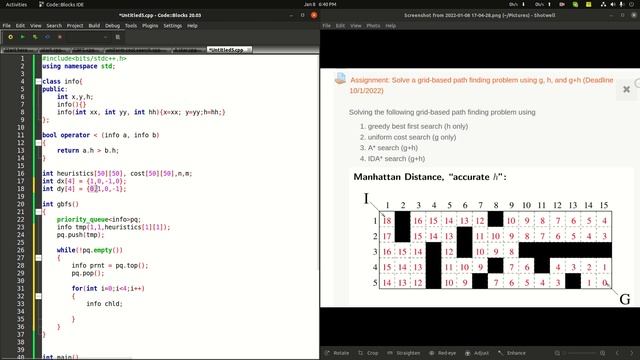Click the Code::Blocks IDE app menu in top bar

[61, 4]
